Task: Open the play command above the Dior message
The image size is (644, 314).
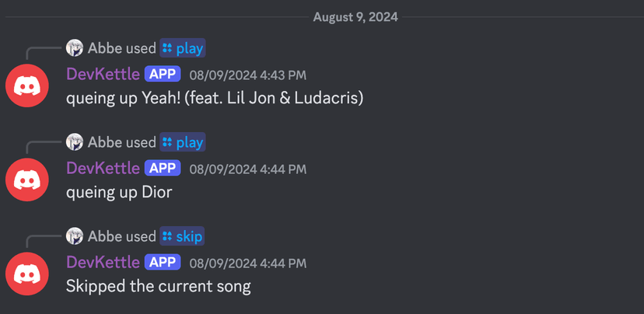Action: click(x=182, y=142)
